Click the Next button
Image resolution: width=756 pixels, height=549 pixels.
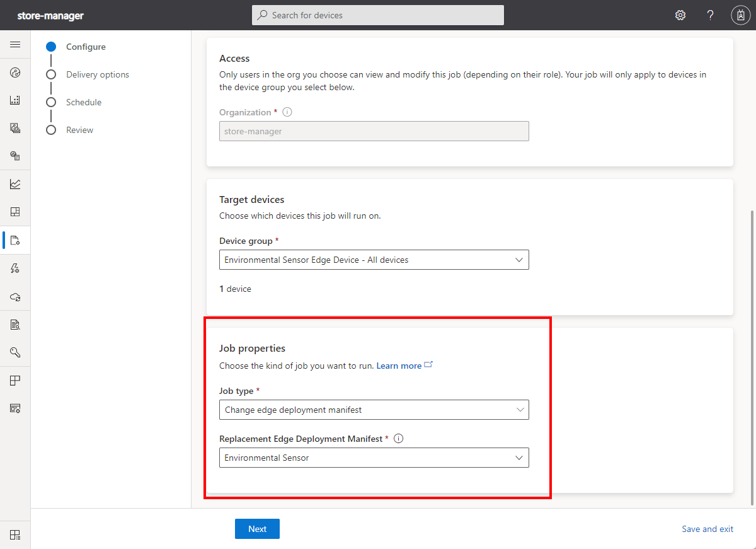tap(257, 528)
